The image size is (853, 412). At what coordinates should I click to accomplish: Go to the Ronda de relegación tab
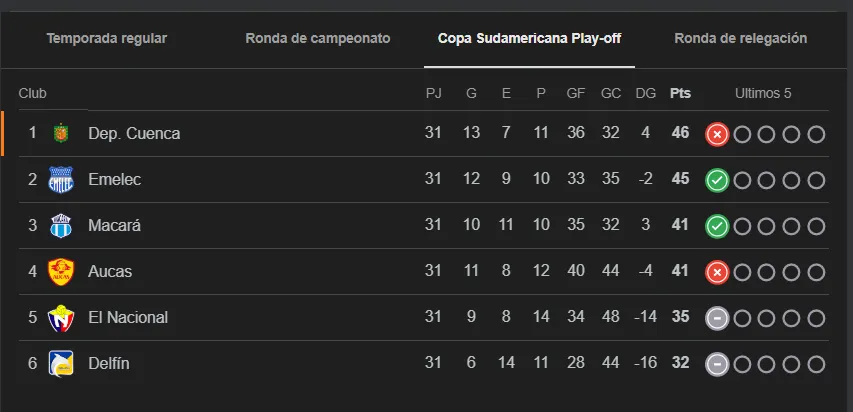741,39
